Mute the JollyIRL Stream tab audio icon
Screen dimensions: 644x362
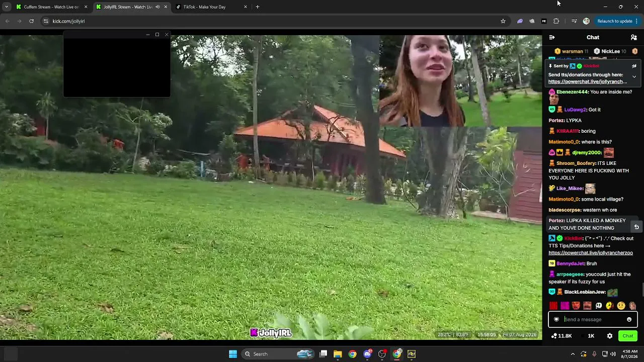tap(157, 7)
